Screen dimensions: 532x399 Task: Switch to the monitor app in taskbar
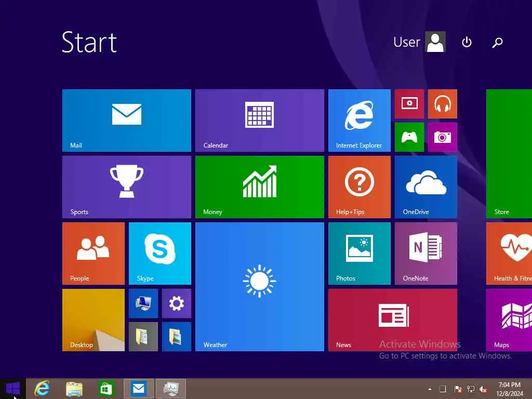tap(170, 389)
